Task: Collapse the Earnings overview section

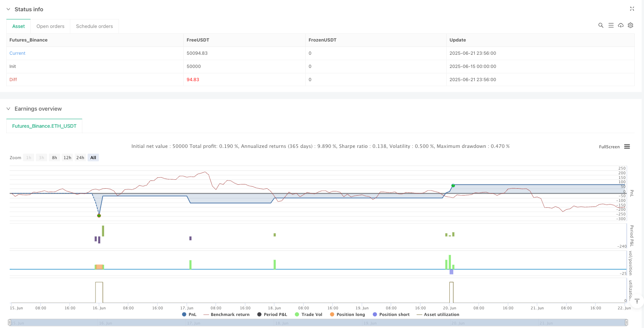Action: pyautogui.click(x=9, y=109)
